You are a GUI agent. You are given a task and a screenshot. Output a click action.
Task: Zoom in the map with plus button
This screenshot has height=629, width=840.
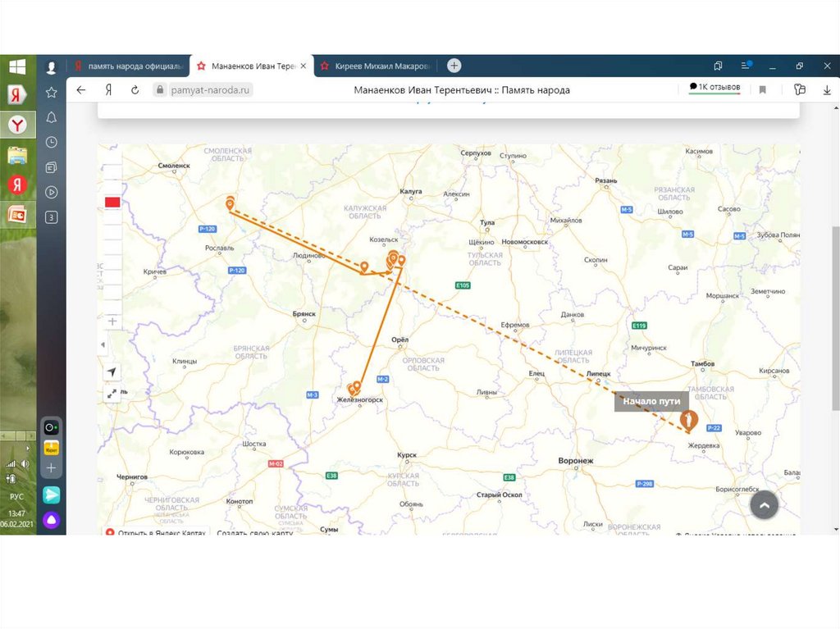112,321
